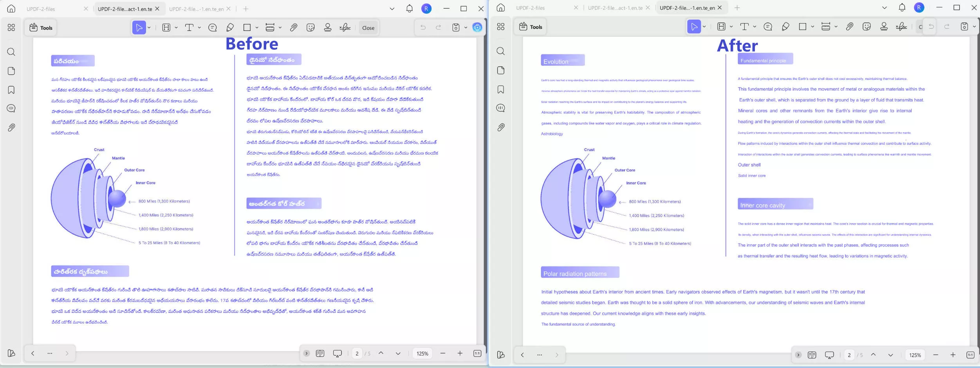
Task: Choose the Signature tool
Action: [x=344, y=27]
